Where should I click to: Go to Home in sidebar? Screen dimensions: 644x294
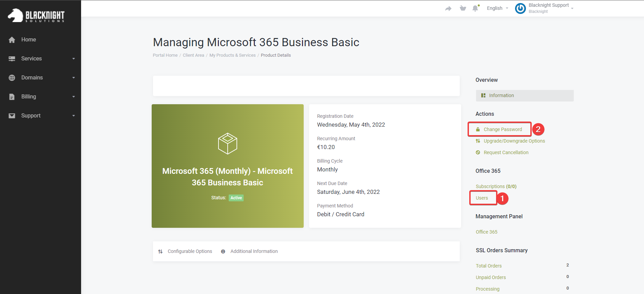click(x=29, y=40)
